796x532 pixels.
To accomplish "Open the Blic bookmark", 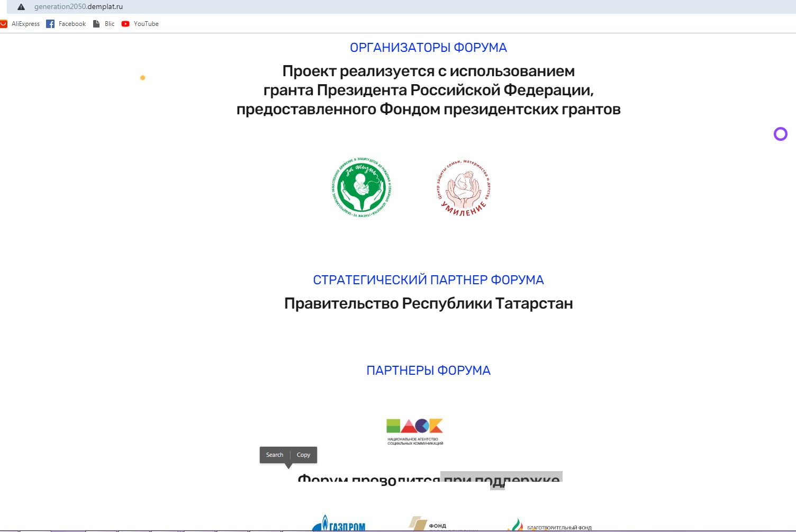I will 104,24.
